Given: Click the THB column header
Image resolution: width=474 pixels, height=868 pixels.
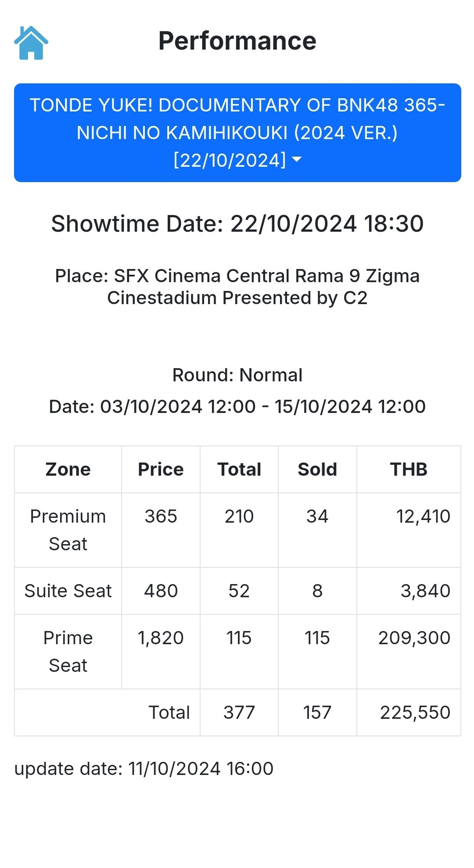Looking at the screenshot, I should click(409, 470).
